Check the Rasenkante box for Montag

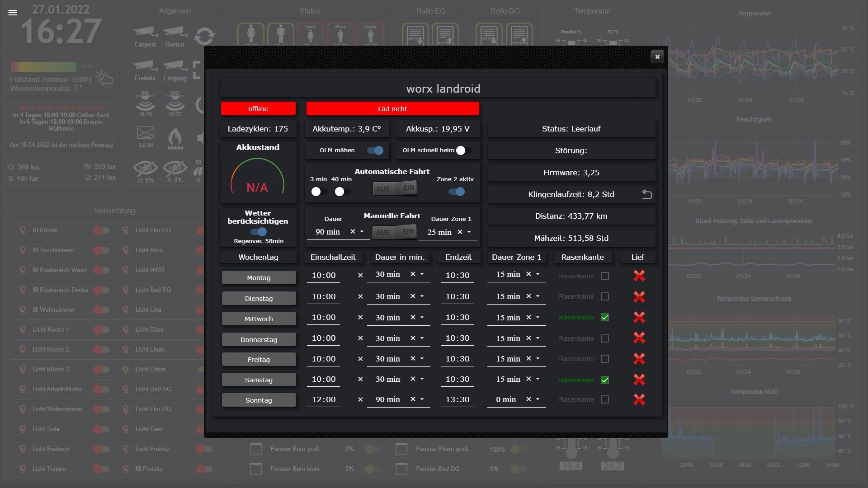605,276
